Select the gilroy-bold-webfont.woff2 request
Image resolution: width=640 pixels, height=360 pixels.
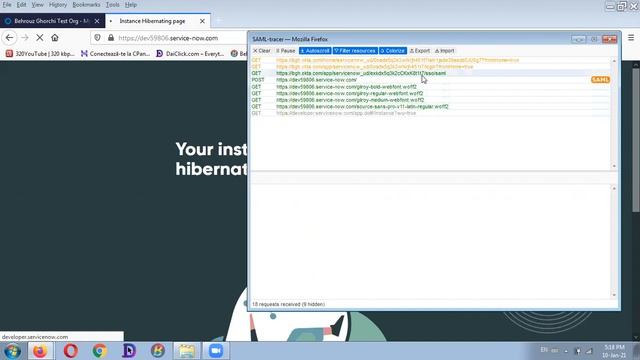click(431, 87)
